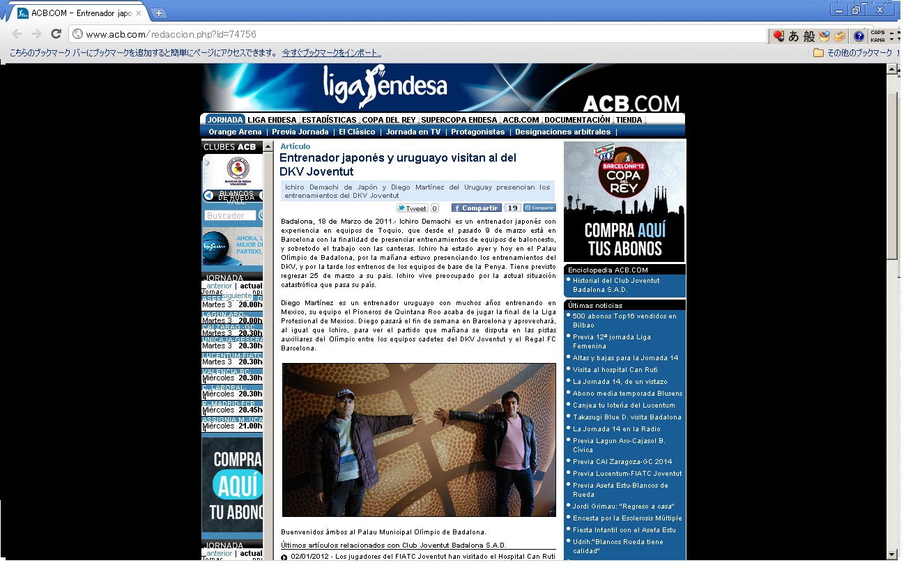Click 今すぐブックマークをインポート link
Image resolution: width=906 pixels, height=588 pixels.
332,53
